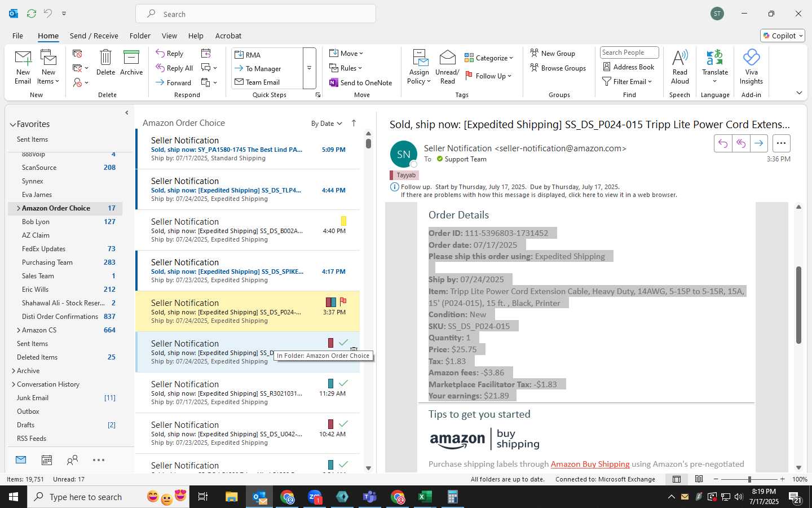
Task: Open the Translate menu
Action: click(x=715, y=67)
